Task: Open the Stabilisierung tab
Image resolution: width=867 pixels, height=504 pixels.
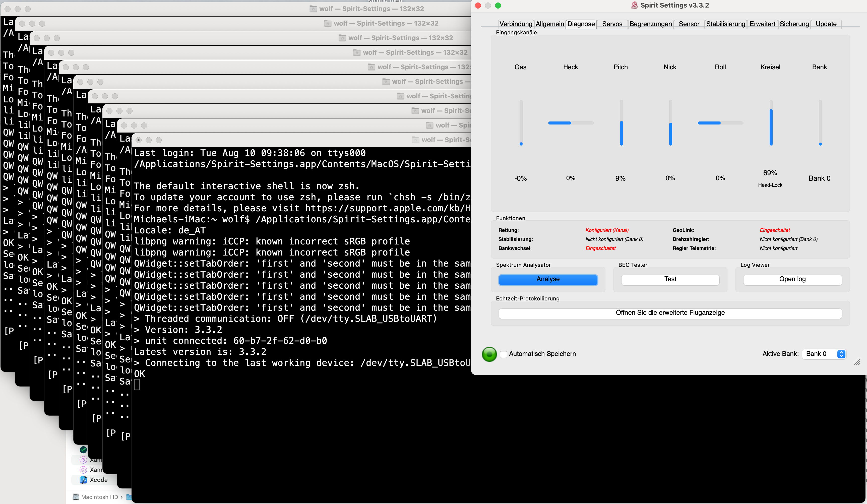Action: [x=725, y=24]
